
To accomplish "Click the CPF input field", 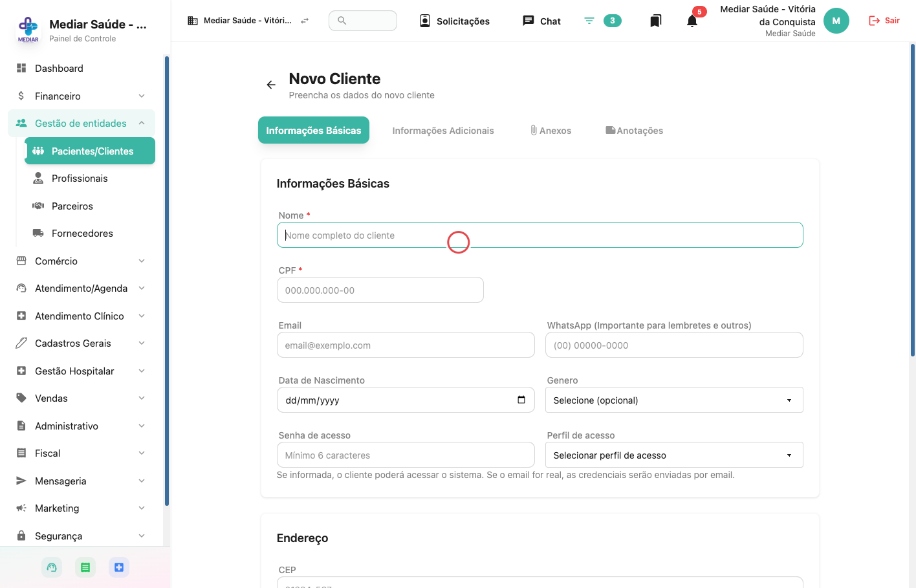I will (x=380, y=290).
